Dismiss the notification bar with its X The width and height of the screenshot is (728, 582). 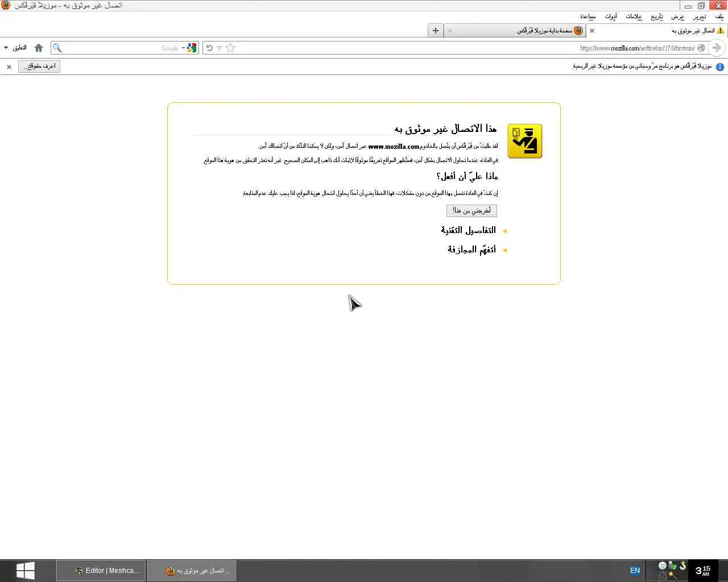tap(9, 67)
